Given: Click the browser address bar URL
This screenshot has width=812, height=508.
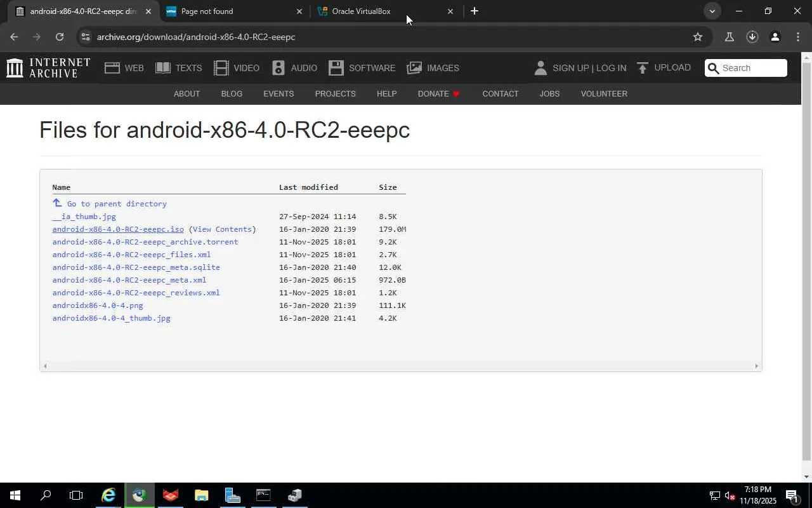Looking at the screenshot, I should (196, 37).
